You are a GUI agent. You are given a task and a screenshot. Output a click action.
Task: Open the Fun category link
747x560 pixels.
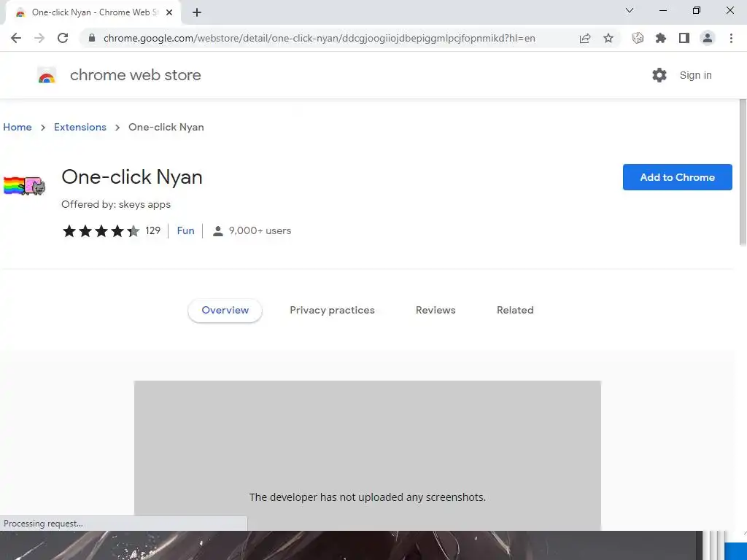coord(186,230)
